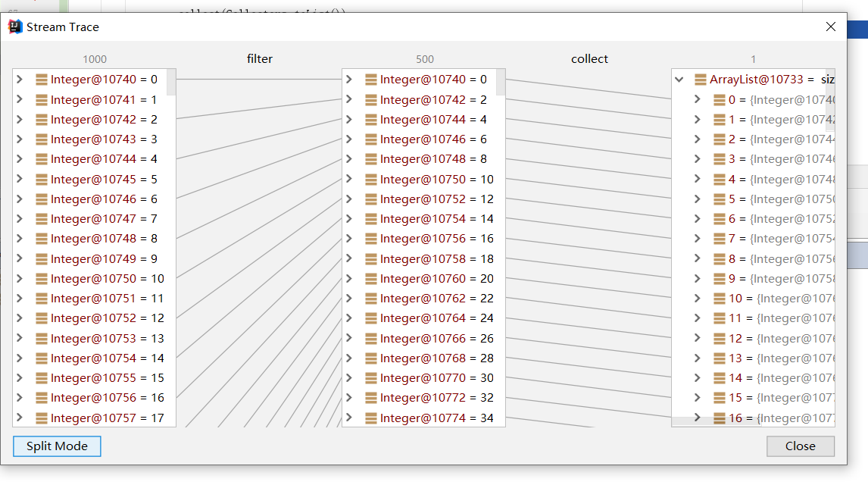
Task: Click the ArrayList@10733 object icon
Action: point(701,80)
